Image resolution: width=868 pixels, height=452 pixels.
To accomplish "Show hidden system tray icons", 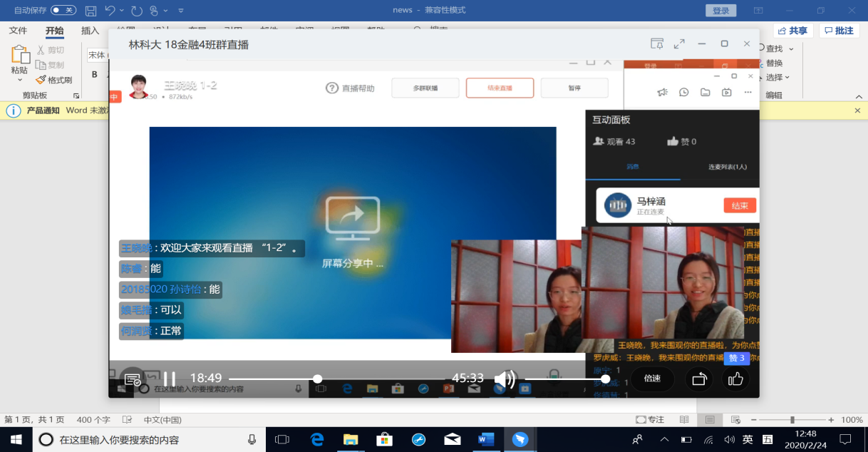I will pos(664,439).
